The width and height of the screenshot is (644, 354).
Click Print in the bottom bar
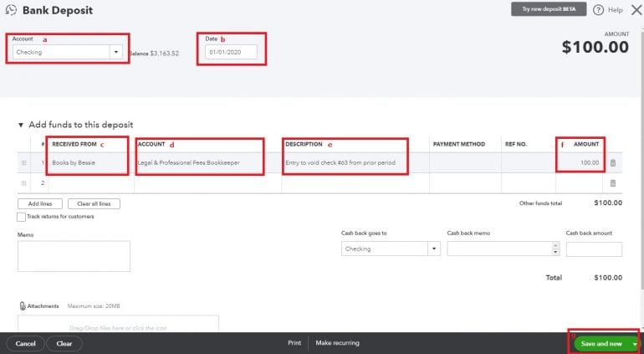click(294, 343)
